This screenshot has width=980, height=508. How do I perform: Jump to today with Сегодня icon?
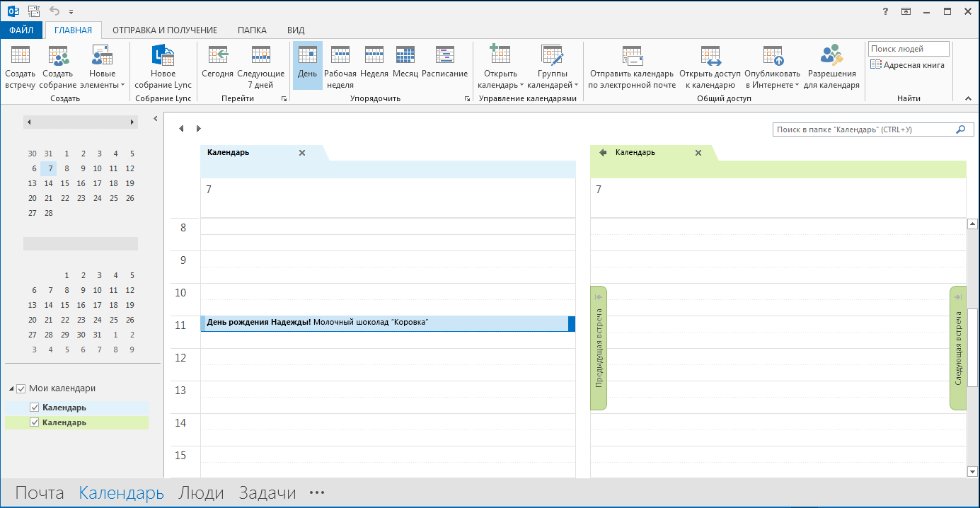(217, 55)
